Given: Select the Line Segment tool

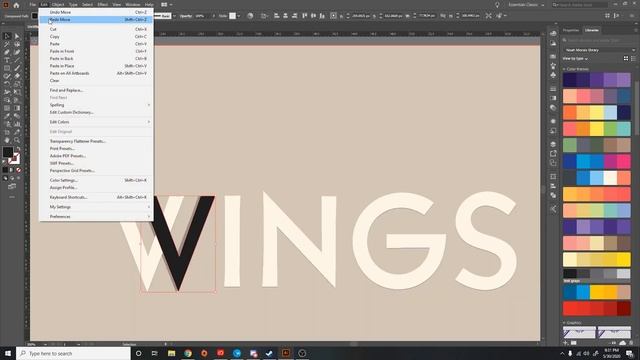Looking at the screenshot, I should 17,60.
